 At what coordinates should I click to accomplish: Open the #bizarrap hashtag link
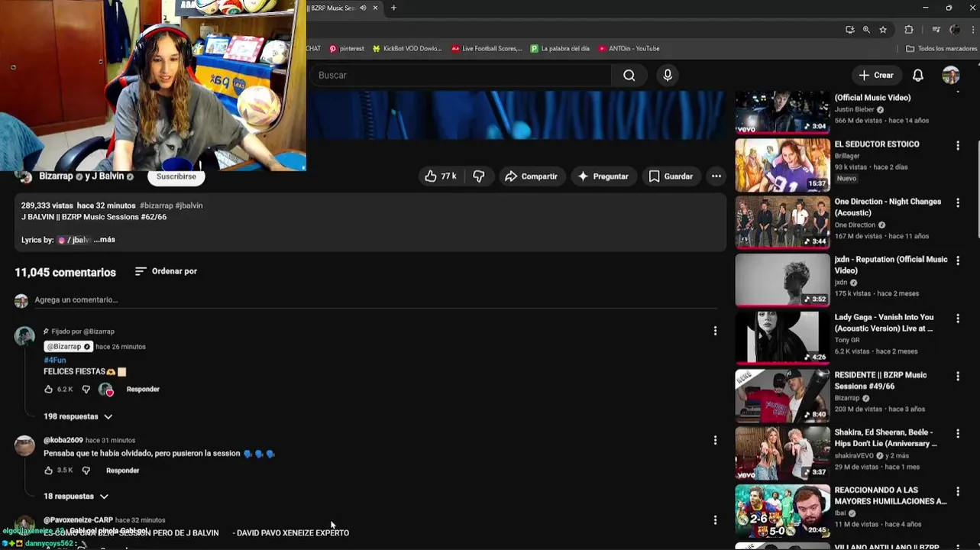pyautogui.click(x=156, y=205)
